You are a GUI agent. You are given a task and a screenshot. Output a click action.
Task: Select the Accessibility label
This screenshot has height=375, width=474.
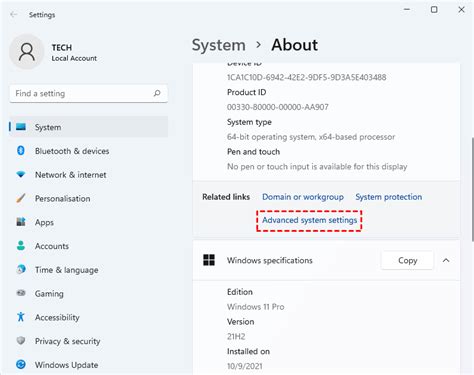pos(57,317)
